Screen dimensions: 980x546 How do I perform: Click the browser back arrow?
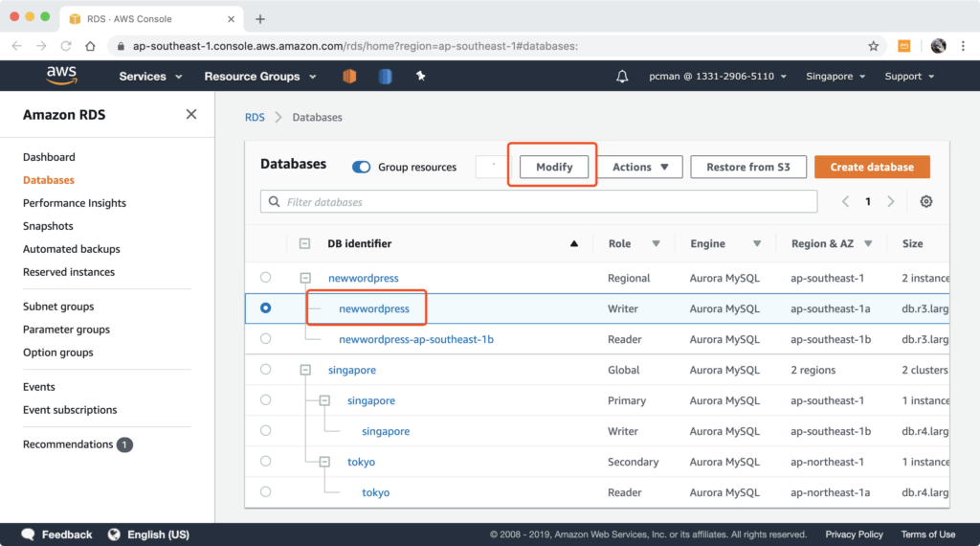click(17, 46)
